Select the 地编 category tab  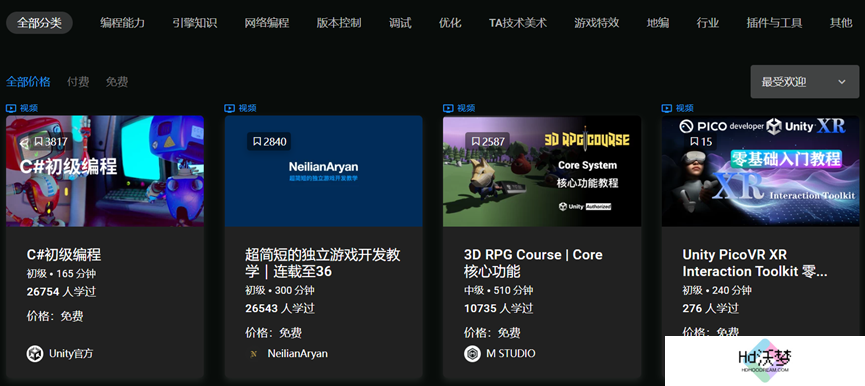tap(658, 23)
